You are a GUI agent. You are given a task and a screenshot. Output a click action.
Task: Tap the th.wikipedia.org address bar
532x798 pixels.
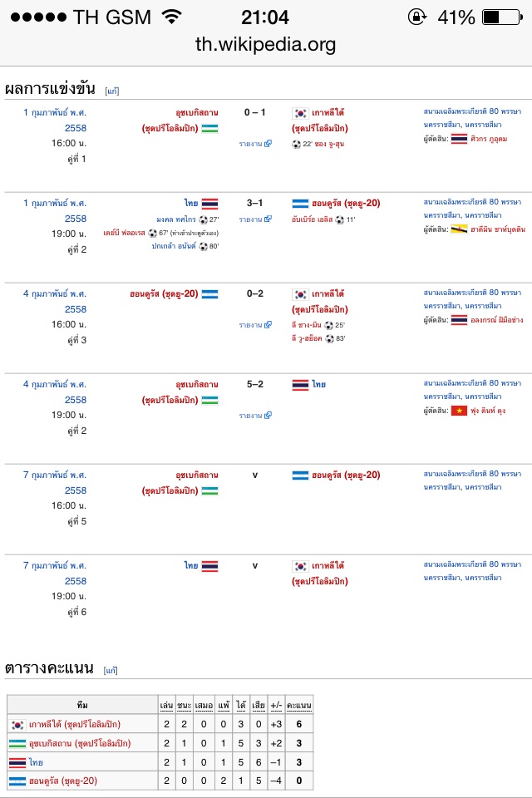tap(266, 44)
